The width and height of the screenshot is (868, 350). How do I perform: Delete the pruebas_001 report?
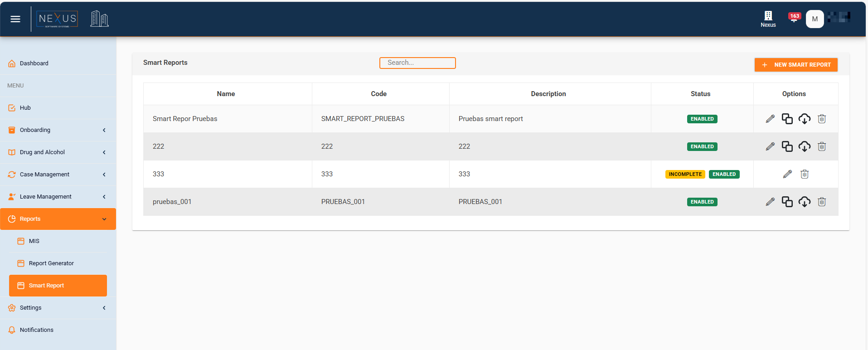point(822,202)
